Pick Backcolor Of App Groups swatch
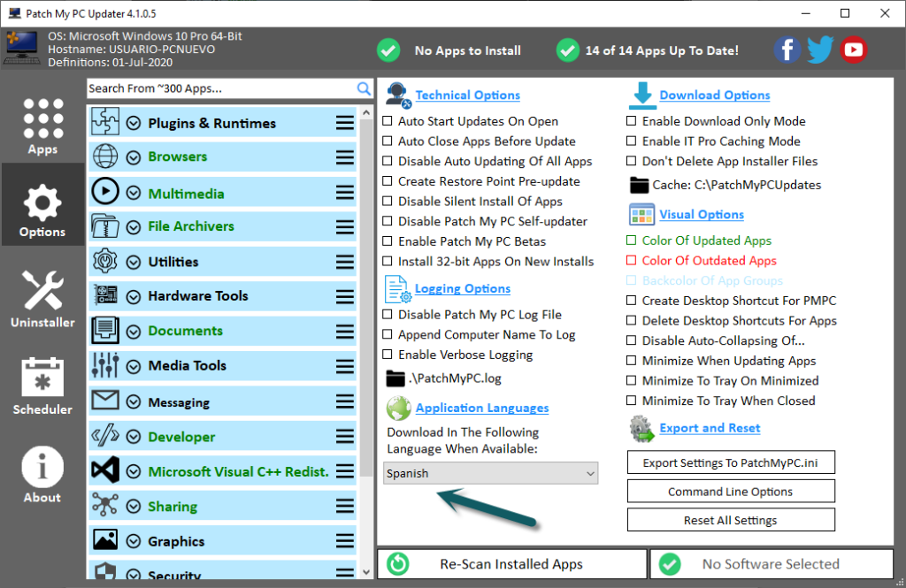This screenshot has height=588, width=906. (632, 280)
